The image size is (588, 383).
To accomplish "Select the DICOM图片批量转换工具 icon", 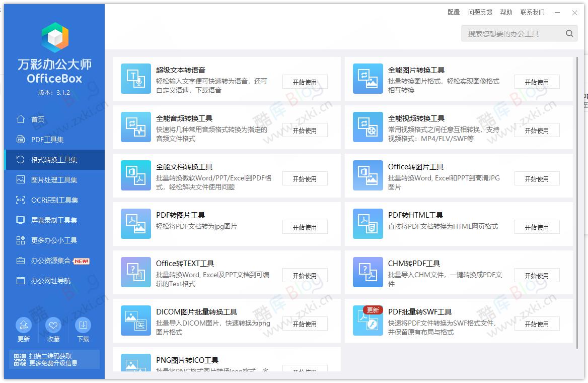I will click(x=135, y=321).
